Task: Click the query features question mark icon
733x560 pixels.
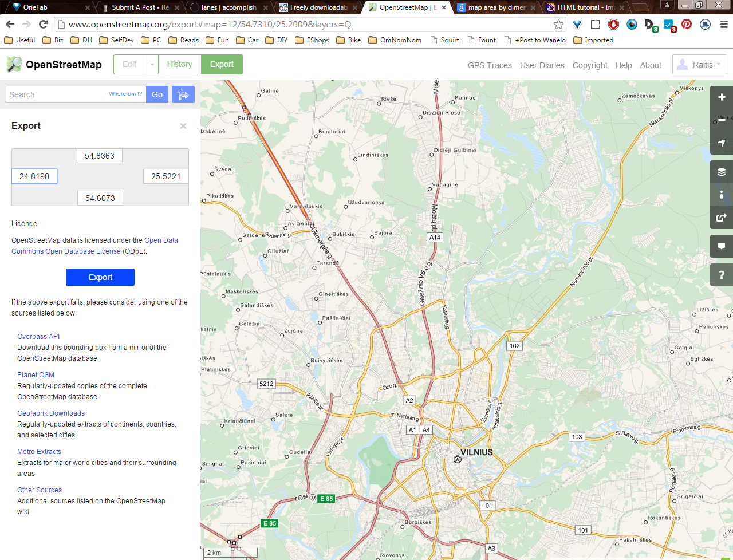Action: tap(722, 275)
